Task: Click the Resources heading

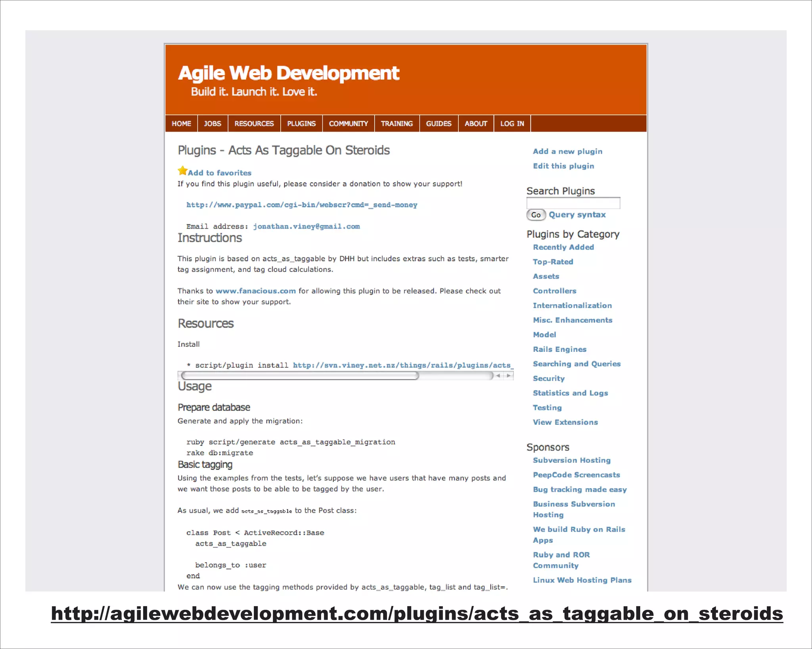Action: 205,323
